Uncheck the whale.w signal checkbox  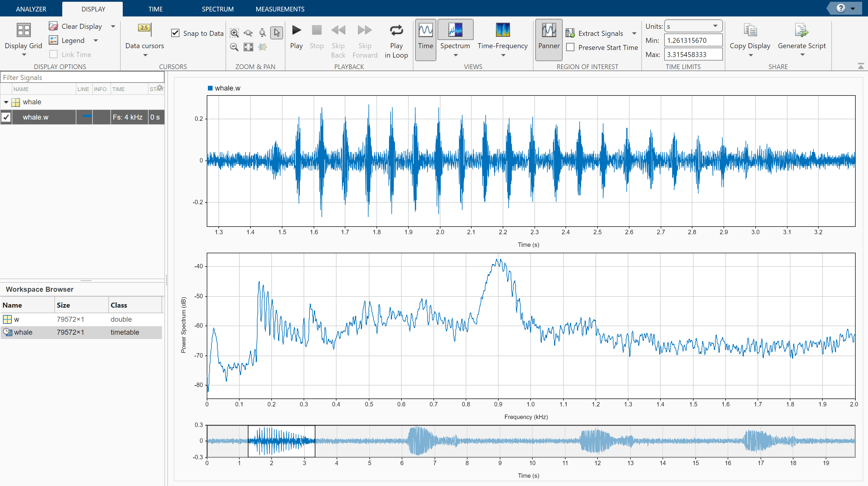(x=6, y=117)
